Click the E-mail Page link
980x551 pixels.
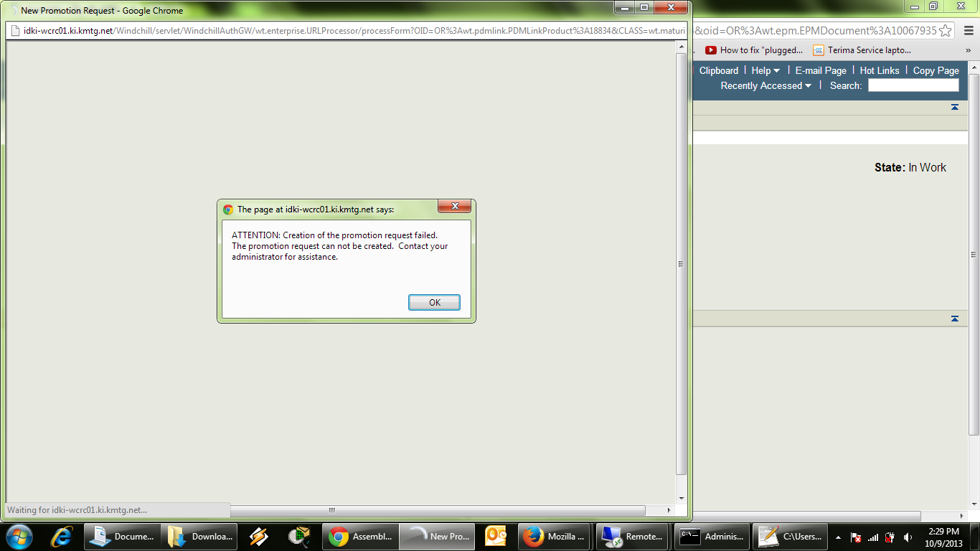tap(821, 70)
